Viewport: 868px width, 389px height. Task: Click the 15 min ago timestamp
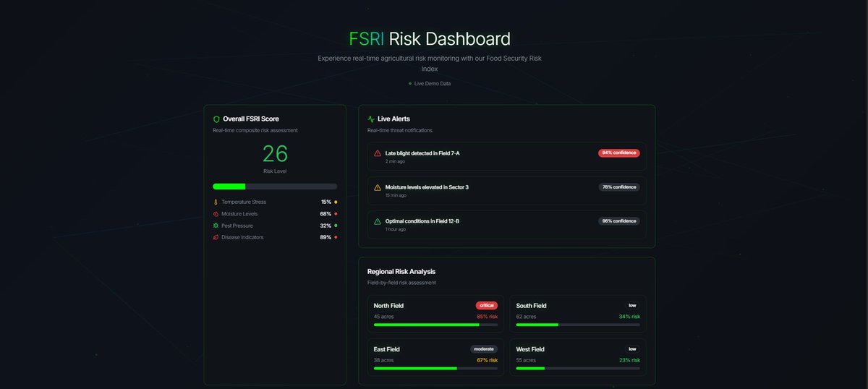click(x=396, y=195)
